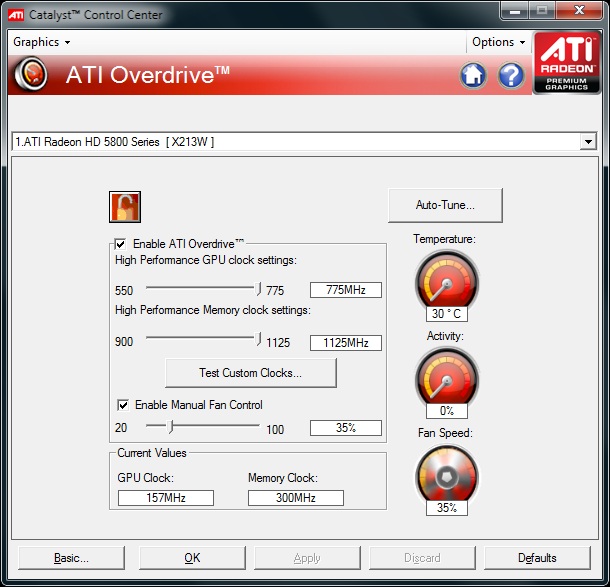The width and height of the screenshot is (610, 587).
Task: Click the Test Custom Clocks button
Action: [x=251, y=373]
